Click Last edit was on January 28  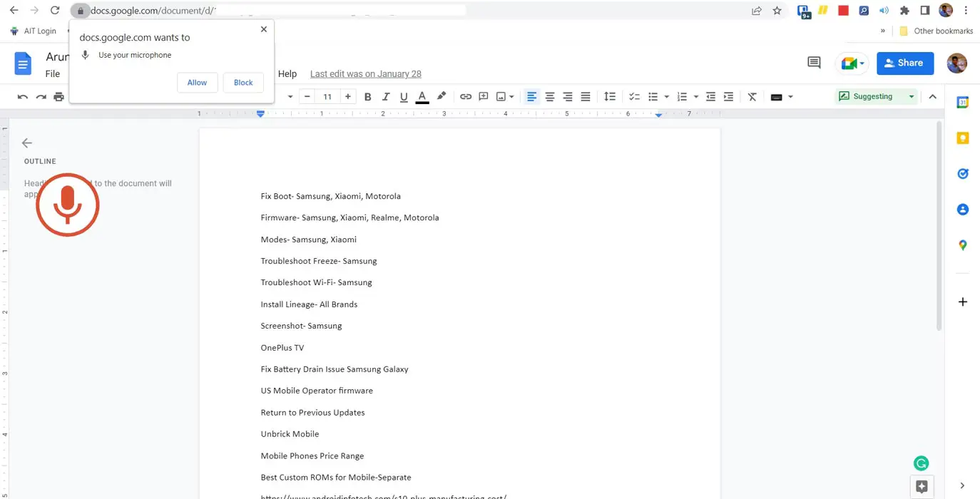[366, 74]
